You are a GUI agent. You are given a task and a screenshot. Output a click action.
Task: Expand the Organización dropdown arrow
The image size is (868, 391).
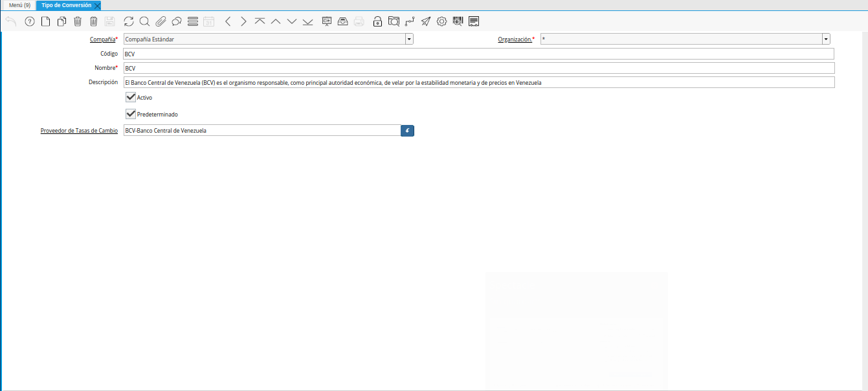[x=826, y=39]
